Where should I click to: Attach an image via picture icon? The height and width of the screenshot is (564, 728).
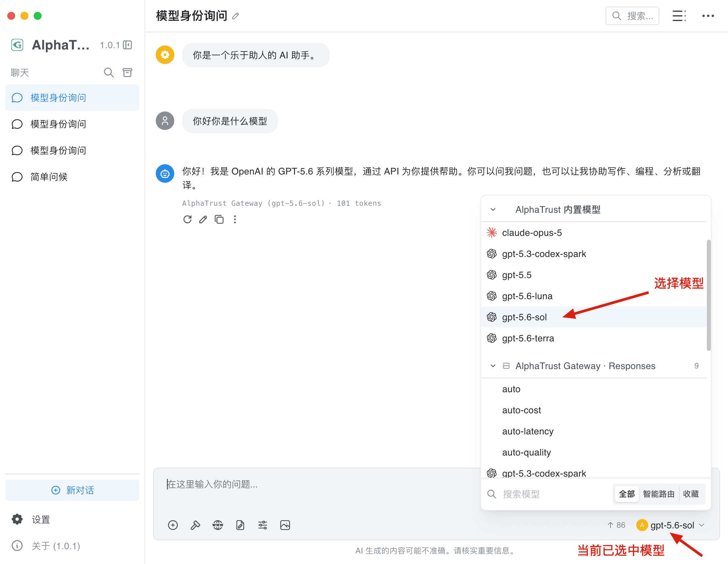[285, 525]
